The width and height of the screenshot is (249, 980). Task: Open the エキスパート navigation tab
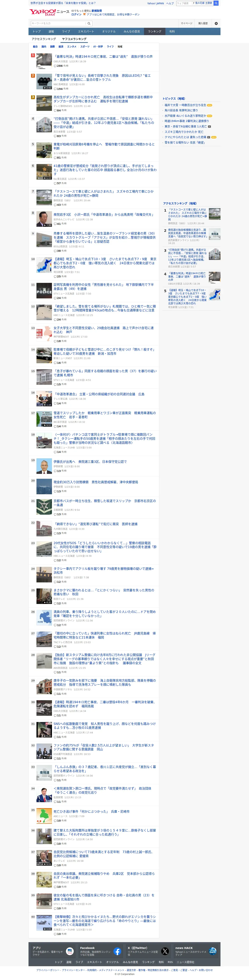pyautogui.click(x=86, y=32)
